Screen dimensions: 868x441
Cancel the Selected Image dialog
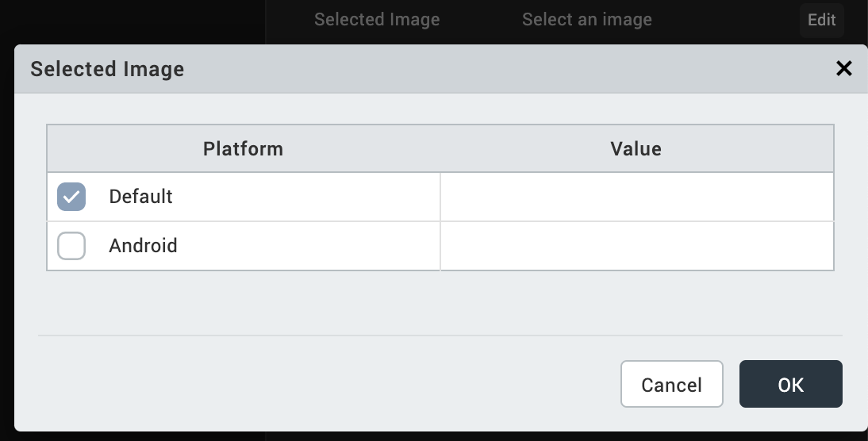(x=671, y=385)
